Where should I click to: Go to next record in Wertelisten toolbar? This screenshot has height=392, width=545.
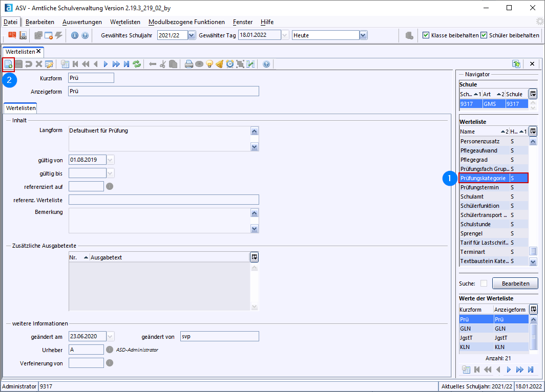click(106, 64)
